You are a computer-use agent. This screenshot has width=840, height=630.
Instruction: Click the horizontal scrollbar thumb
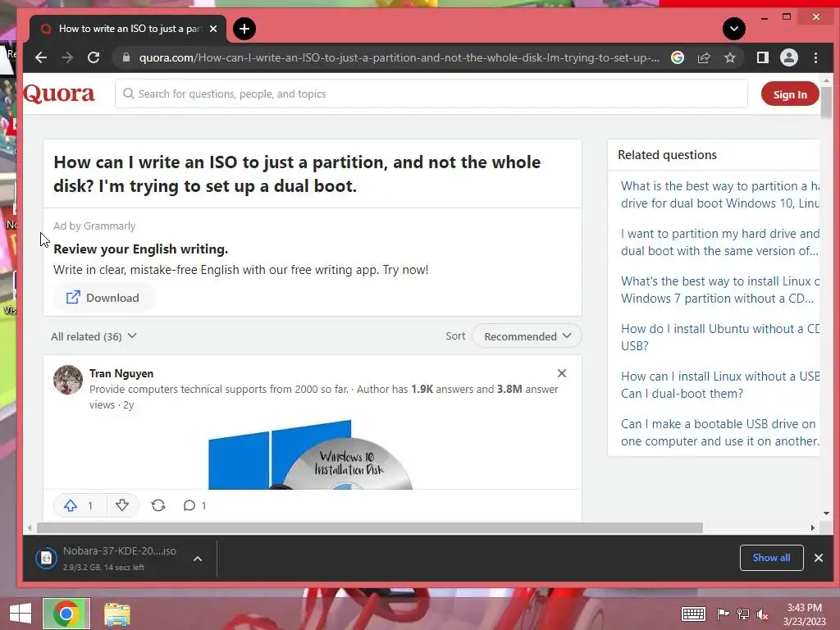(370, 528)
